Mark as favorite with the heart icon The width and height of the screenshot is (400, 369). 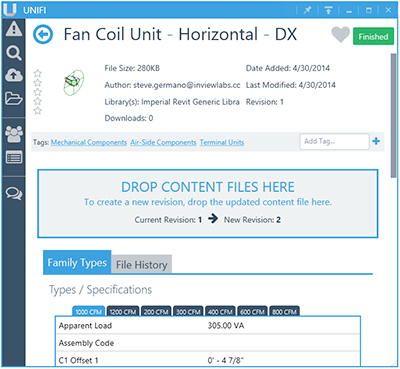click(340, 35)
